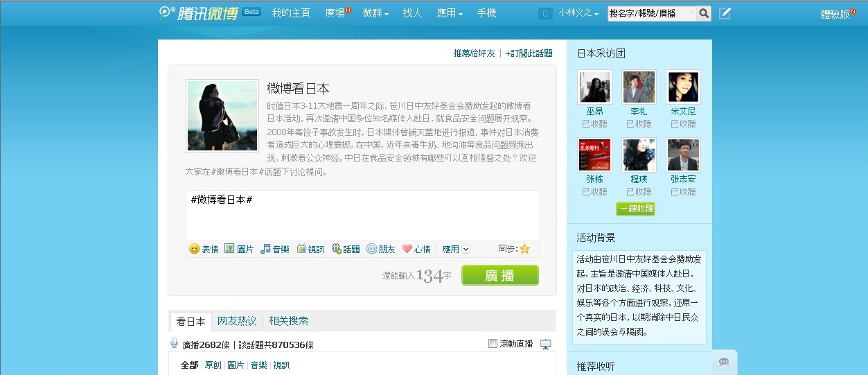Open 张志安's profile picture
868x375 pixels.
683,155
